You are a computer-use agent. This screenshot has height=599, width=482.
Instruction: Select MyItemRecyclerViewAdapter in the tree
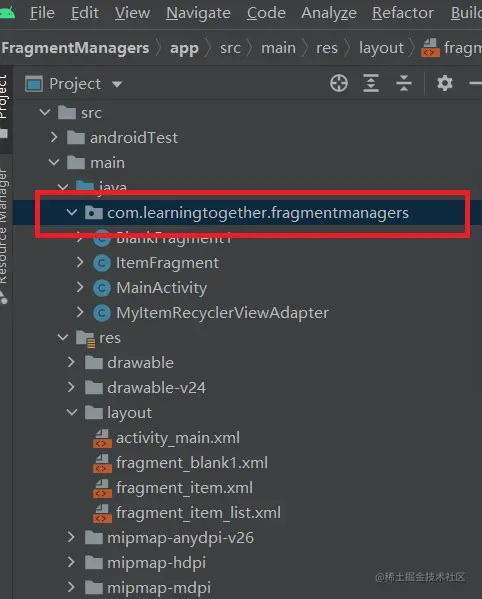click(222, 313)
